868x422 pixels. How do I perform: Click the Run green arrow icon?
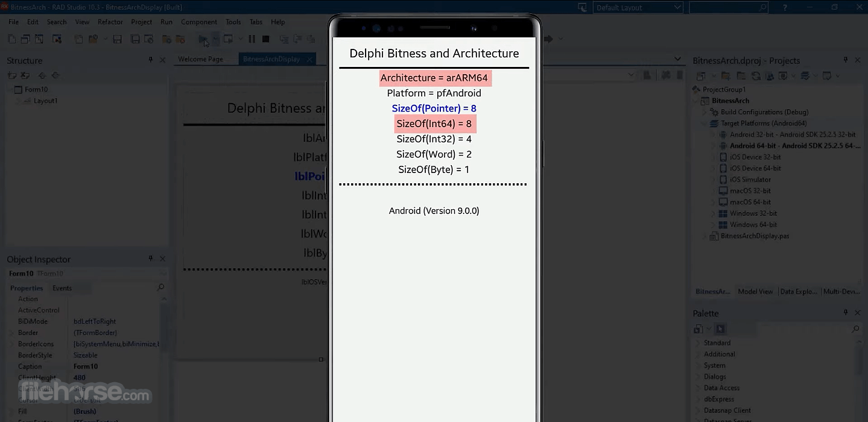tap(203, 39)
